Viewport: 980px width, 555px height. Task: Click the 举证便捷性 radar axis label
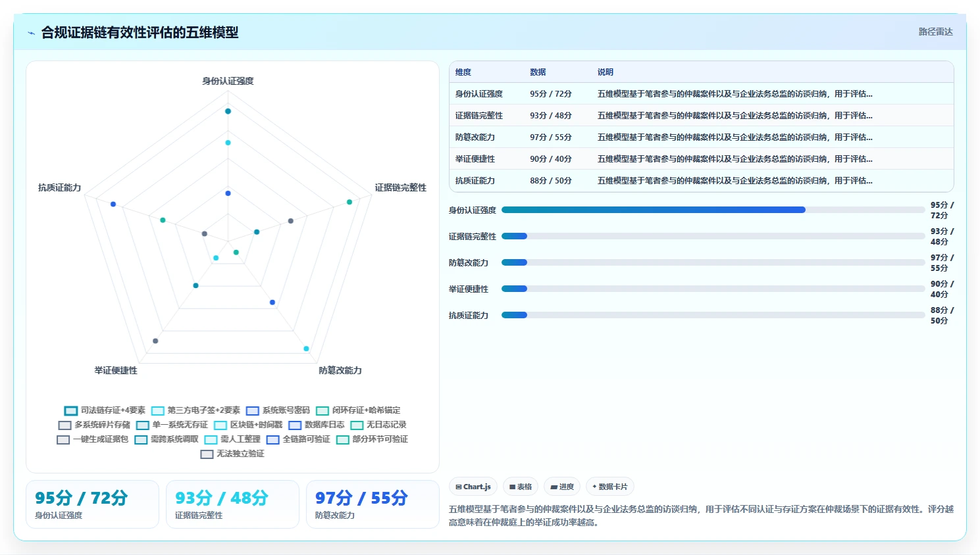tap(116, 370)
